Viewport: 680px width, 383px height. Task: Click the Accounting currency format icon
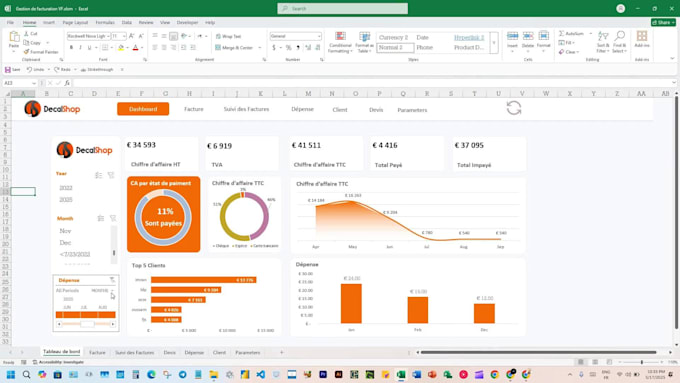[x=274, y=48]
